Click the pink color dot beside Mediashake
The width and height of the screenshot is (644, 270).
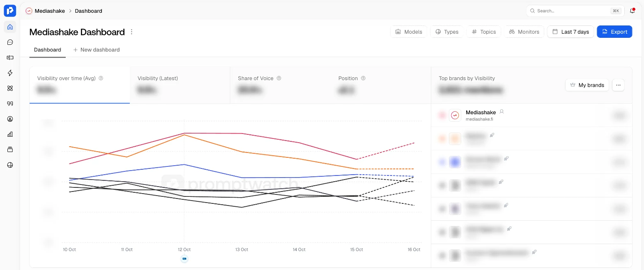[x=442, y=115]
